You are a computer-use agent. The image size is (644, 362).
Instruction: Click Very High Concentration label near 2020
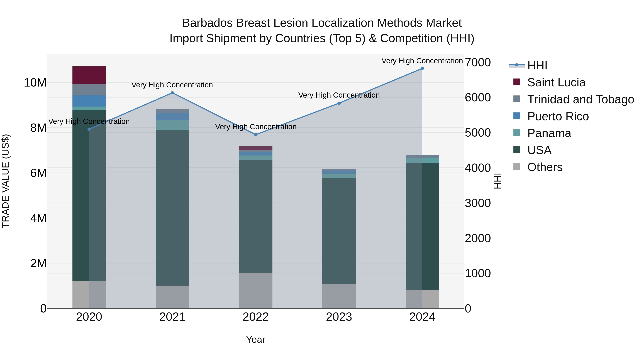89,121
